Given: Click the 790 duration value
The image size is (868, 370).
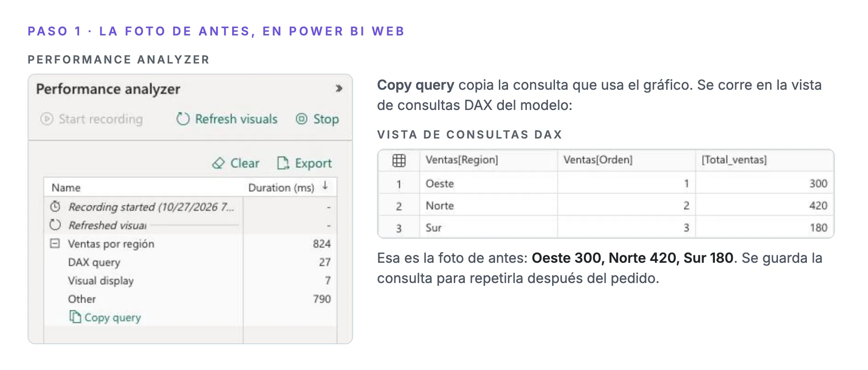Looking at the screenshot, I should coord(322,299).
